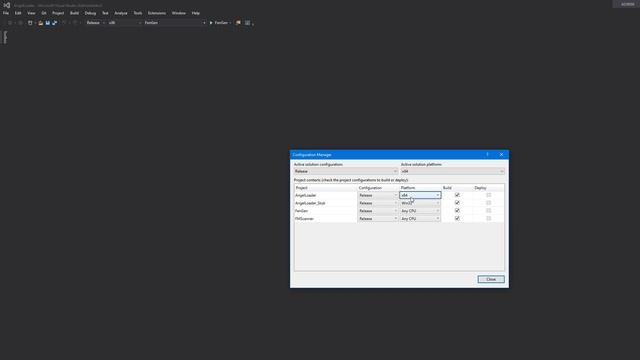Click the ADMIN badge at top right
The width and height of the screenshot is (640, 360).
pos(627,4)
